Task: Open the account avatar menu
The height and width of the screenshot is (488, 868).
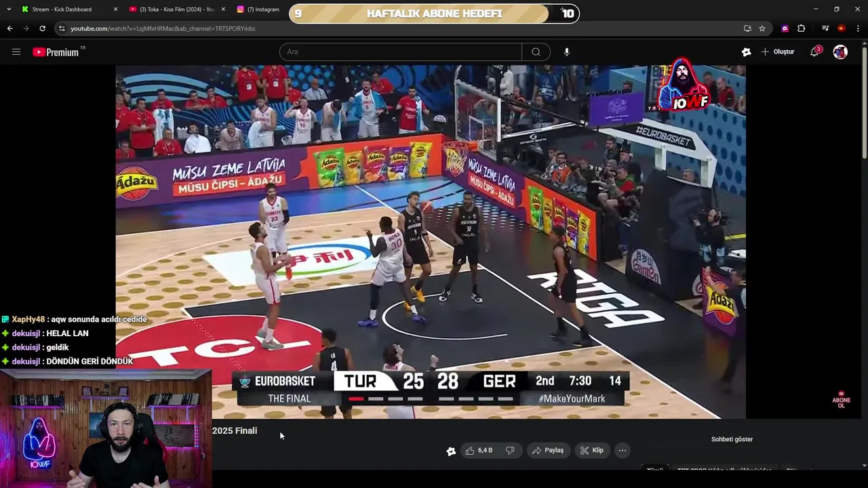Action: click(x=840, y=52)
